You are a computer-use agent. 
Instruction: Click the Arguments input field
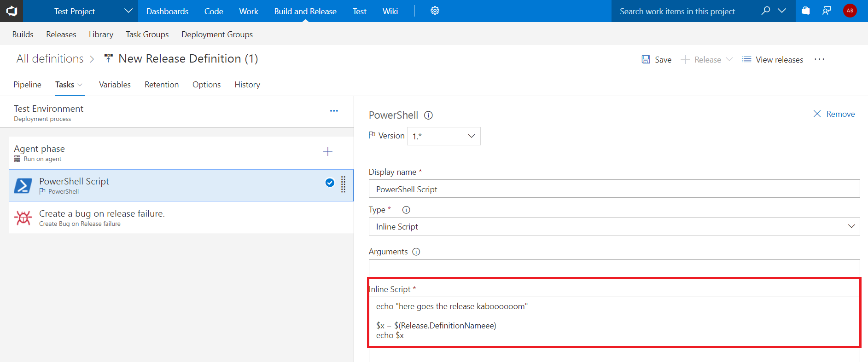pos(614,268)
